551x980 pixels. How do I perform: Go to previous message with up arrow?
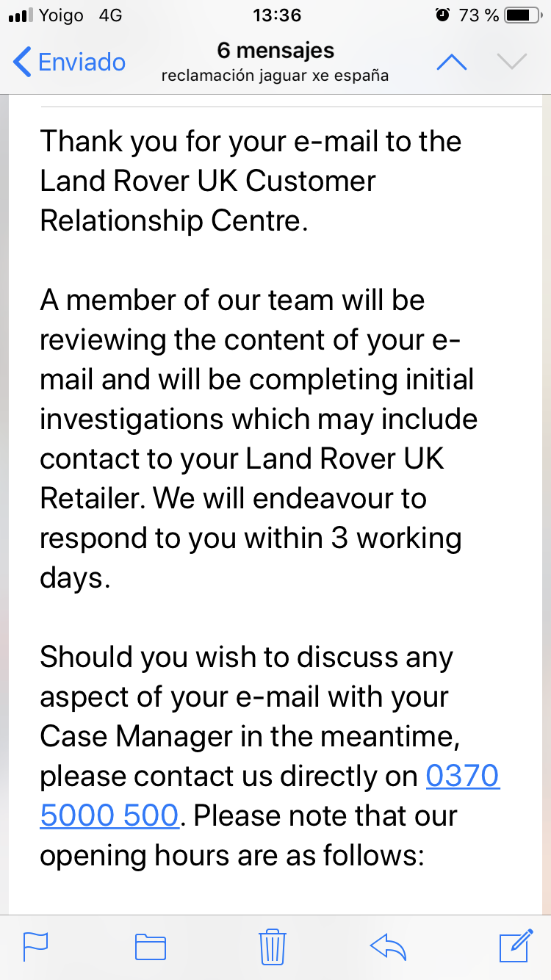pos(451,62)
